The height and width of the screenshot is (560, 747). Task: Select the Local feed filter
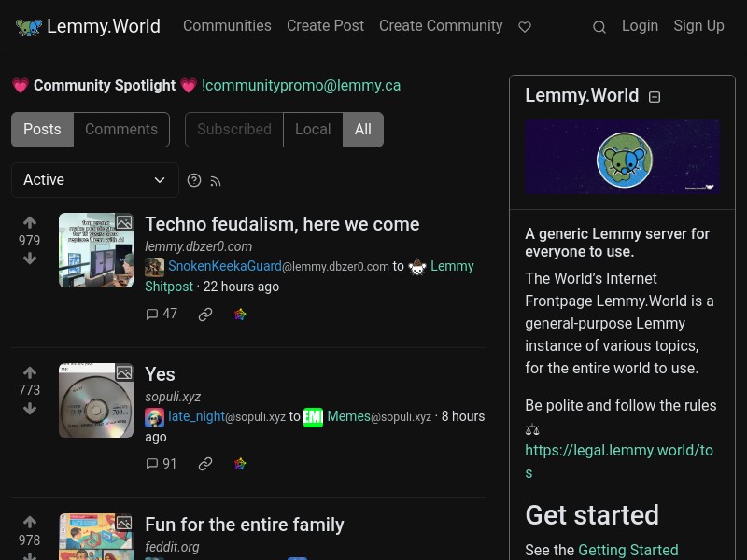point(313,130)
